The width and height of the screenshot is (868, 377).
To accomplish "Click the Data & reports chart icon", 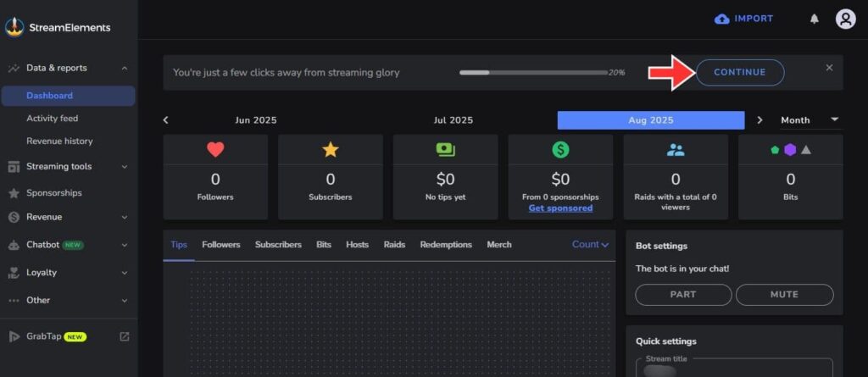I will click(x=14, y=68).
